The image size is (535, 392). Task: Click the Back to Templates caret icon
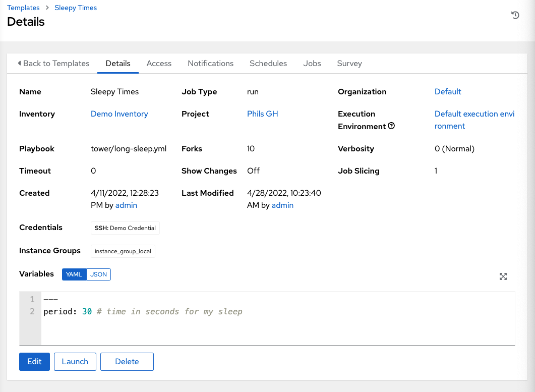point(20,63)
